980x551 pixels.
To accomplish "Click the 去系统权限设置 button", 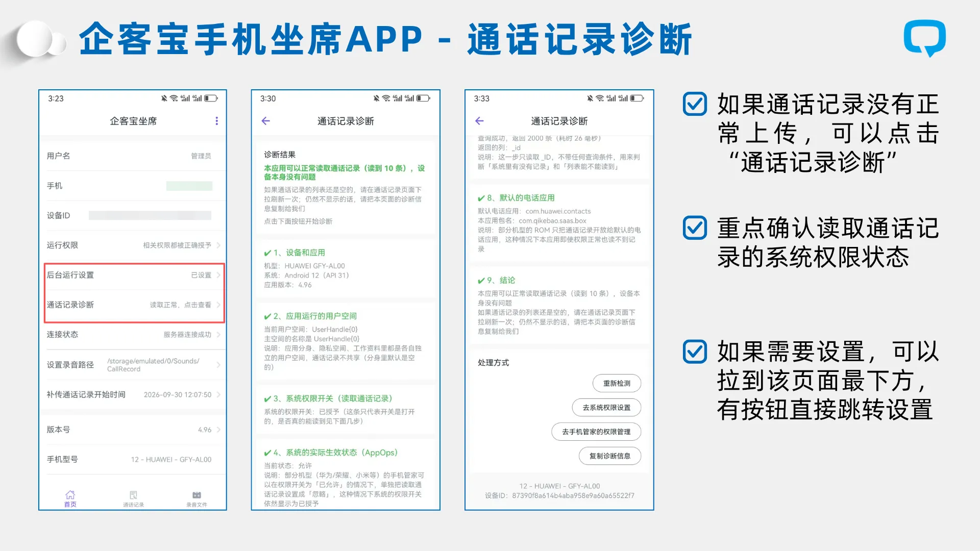I will click(606, 408).
